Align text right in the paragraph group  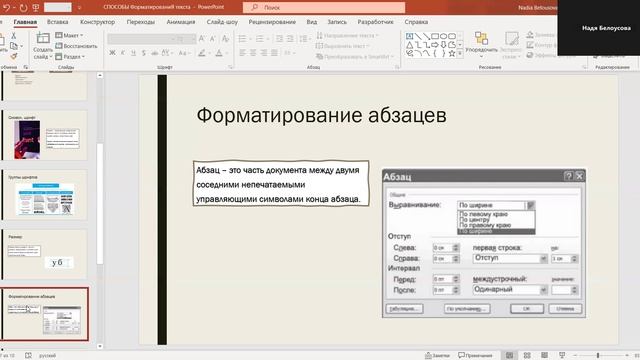tap(264, 53)
